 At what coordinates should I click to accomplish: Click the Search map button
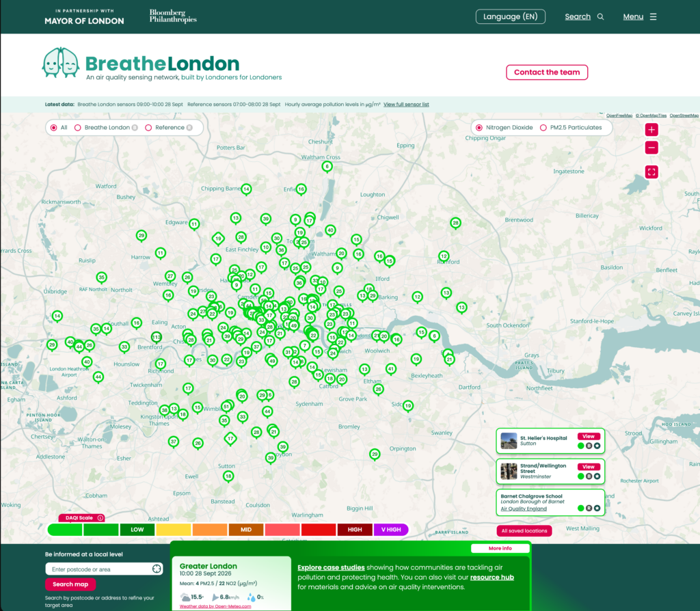pos(70,584)
